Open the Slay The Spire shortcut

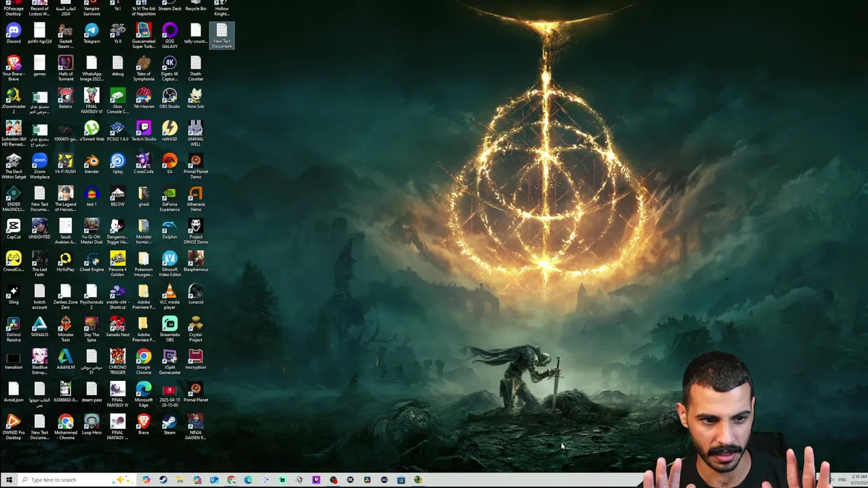(x=92, y=329)
